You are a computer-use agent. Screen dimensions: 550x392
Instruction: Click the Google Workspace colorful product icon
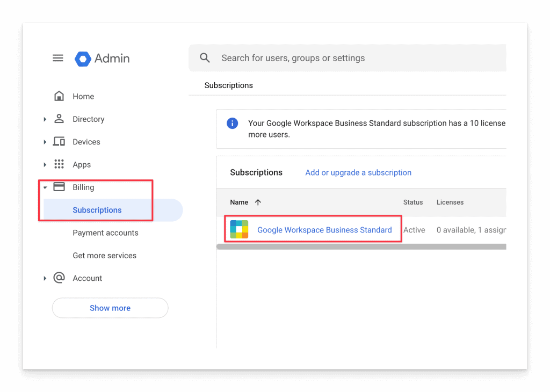pyautogui.click(x=239, y=229)
